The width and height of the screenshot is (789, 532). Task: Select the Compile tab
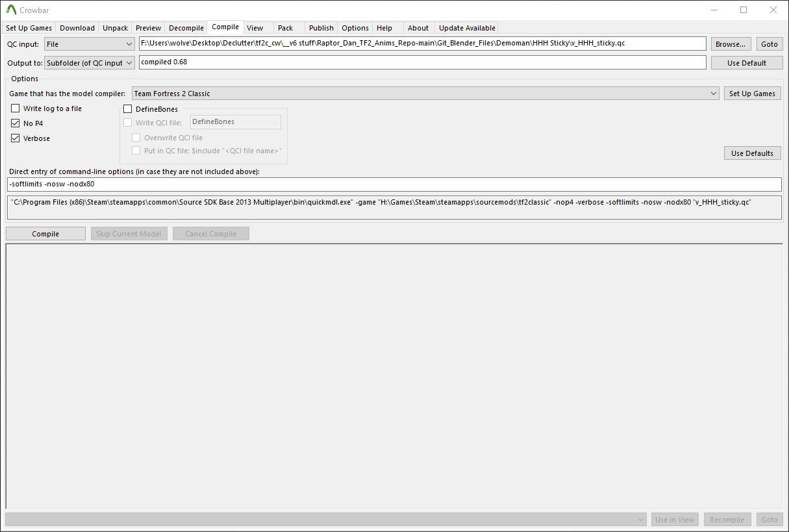(225, 27)
